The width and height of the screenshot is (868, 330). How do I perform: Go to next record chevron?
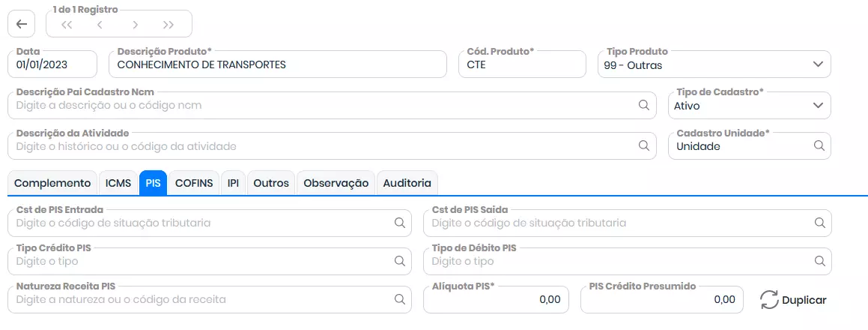[135, 25]
